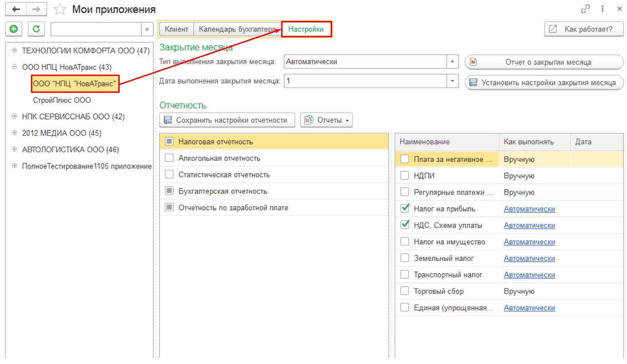The width and height of the screenshot is (627, 364).
Task: Toggle the Алкогольная отчетность checkbox
Action: [x=169, y=158]
